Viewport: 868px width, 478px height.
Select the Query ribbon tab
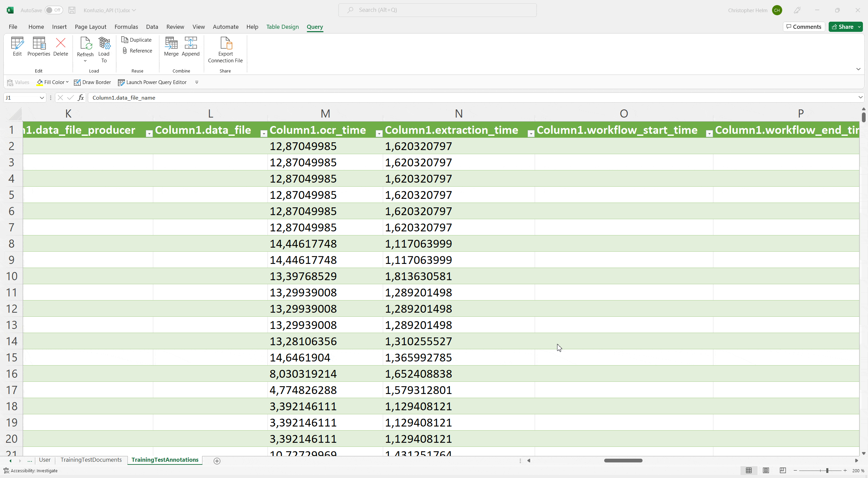click(x=315, y=26)
